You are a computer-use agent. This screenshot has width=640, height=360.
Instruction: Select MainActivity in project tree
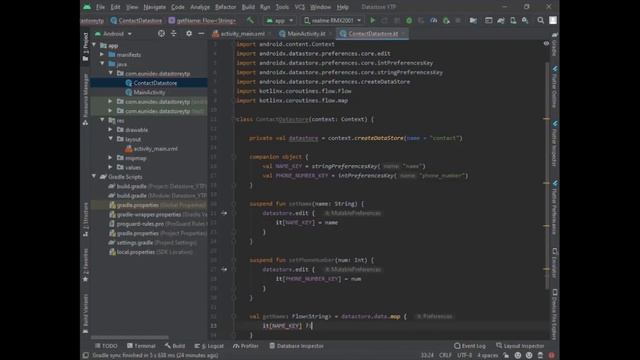pyautogui.click(x=149, y=92)
